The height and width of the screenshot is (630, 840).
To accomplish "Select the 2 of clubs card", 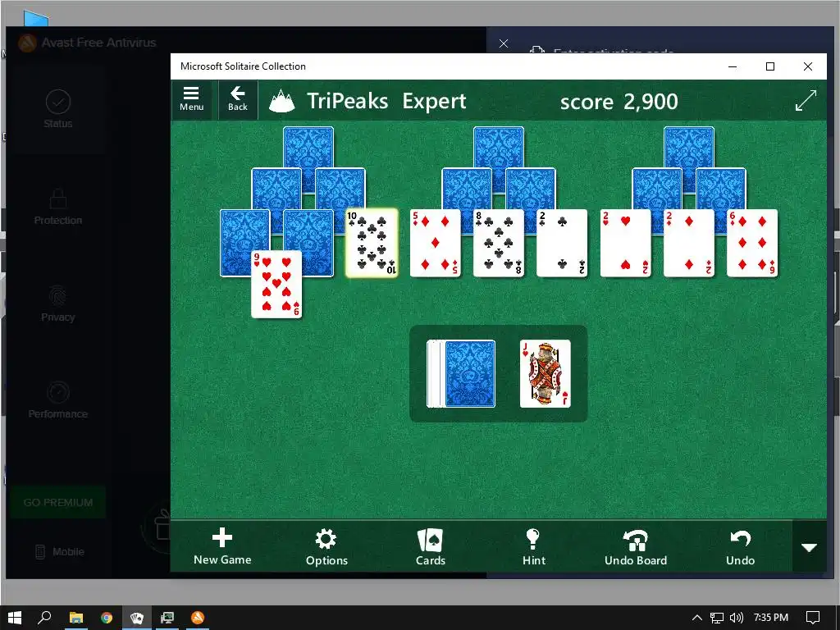I will 561,243.
